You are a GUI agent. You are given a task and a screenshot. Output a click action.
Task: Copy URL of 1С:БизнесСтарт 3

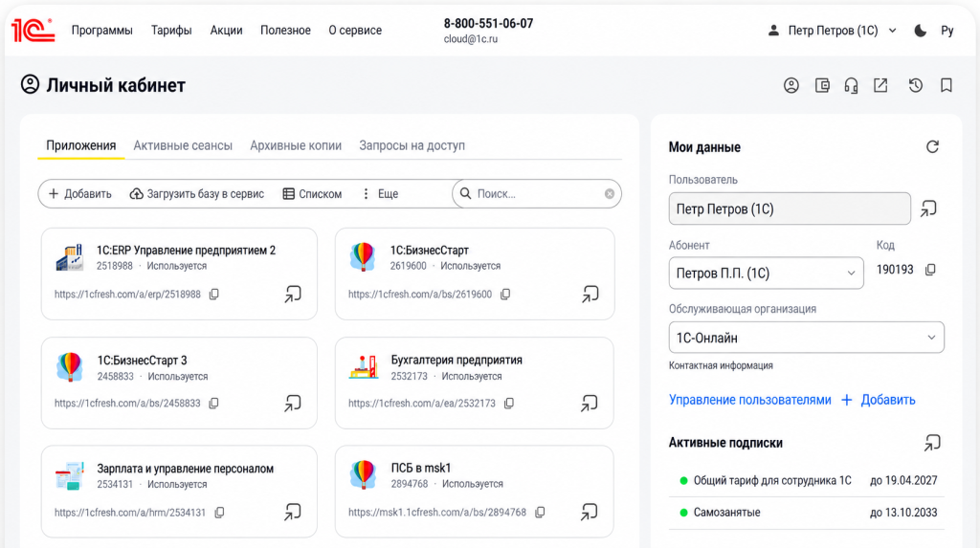[x=213, y=404]
